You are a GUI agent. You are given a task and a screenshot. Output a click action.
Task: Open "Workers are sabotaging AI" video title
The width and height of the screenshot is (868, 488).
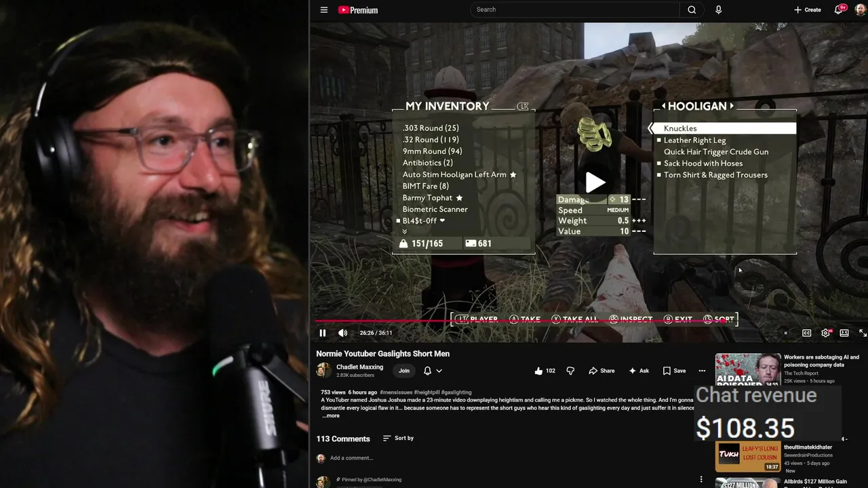tap(821, 361)
